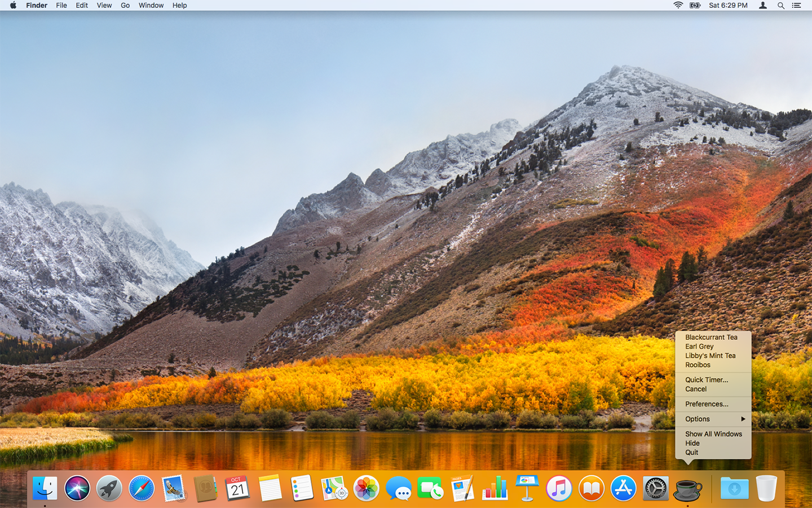Screen dimensions: 812x508
Task: Open the Finder menu
Action: point(37,6)
